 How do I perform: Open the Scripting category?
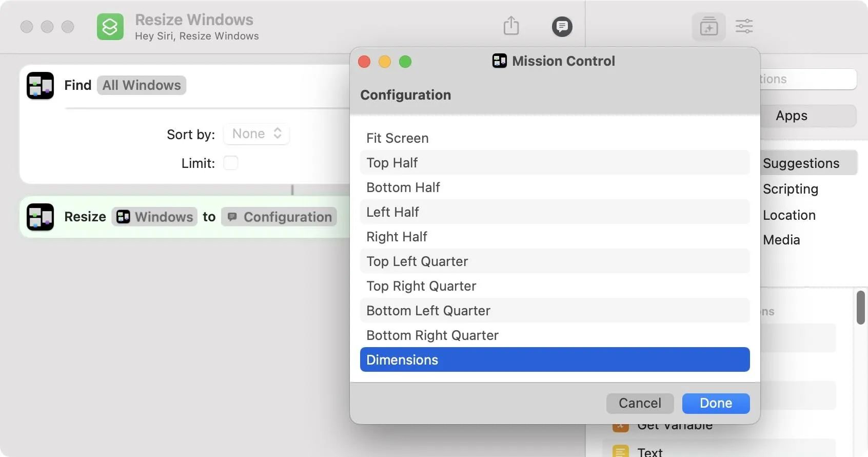click(790, 188)
